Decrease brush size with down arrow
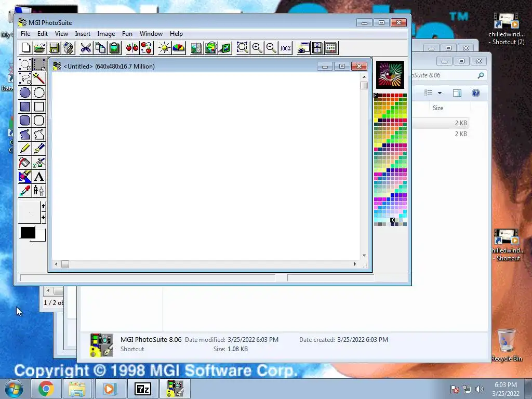Screen dimensions: 532x399 pos(43,218)
